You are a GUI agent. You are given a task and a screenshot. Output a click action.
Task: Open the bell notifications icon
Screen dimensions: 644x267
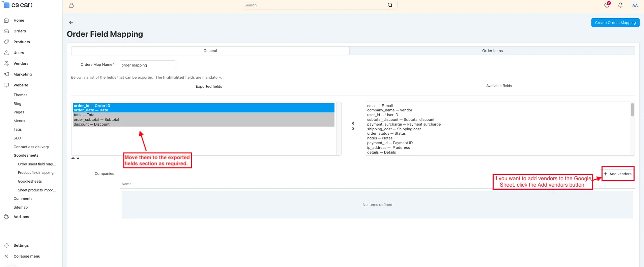(620, 5)
